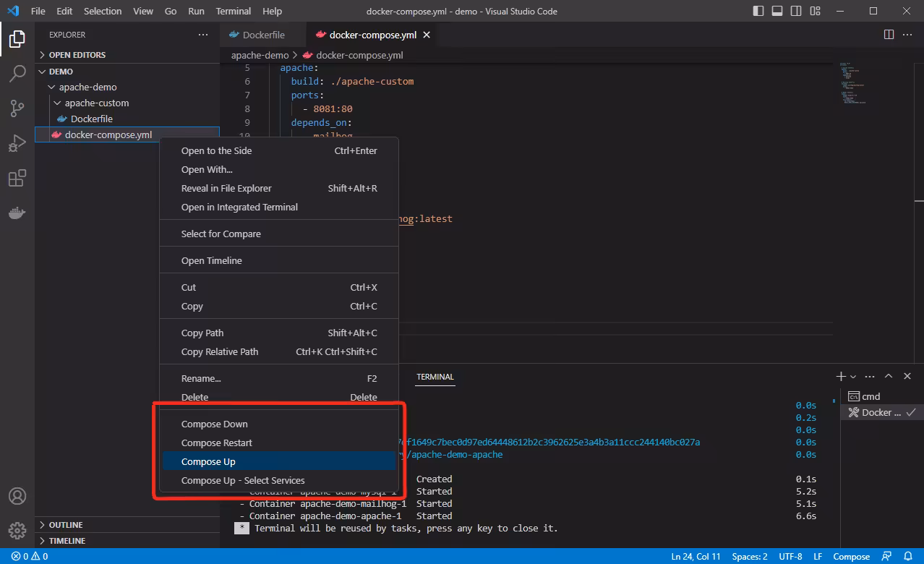924x564 pixels.
Task: Click the VS Code logo icon
Action: (12, 11)
